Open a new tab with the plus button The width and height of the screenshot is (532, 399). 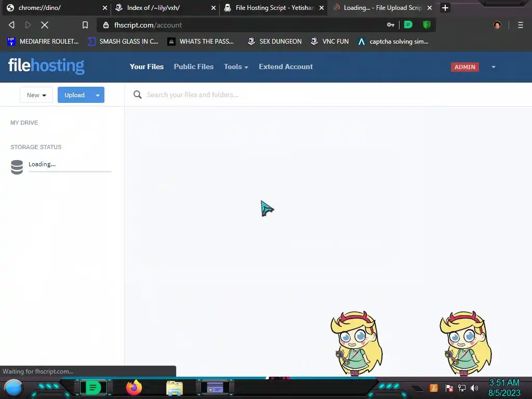point(445,7)
